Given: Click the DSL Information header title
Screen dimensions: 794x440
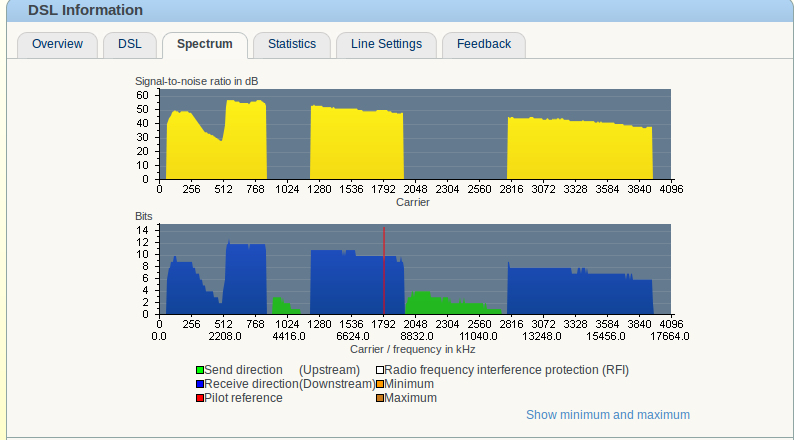Looking at the screenshot, I should 85,10.
